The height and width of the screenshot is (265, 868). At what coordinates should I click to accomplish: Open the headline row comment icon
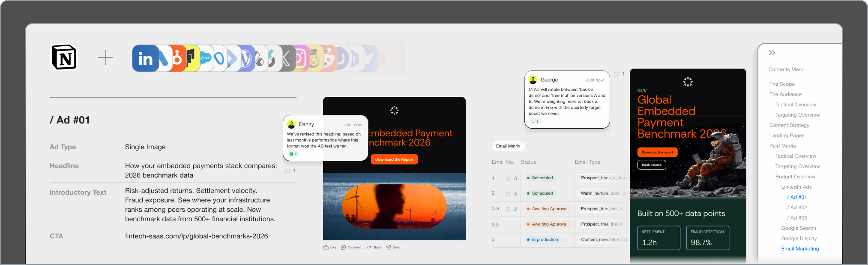click(287, 171)
